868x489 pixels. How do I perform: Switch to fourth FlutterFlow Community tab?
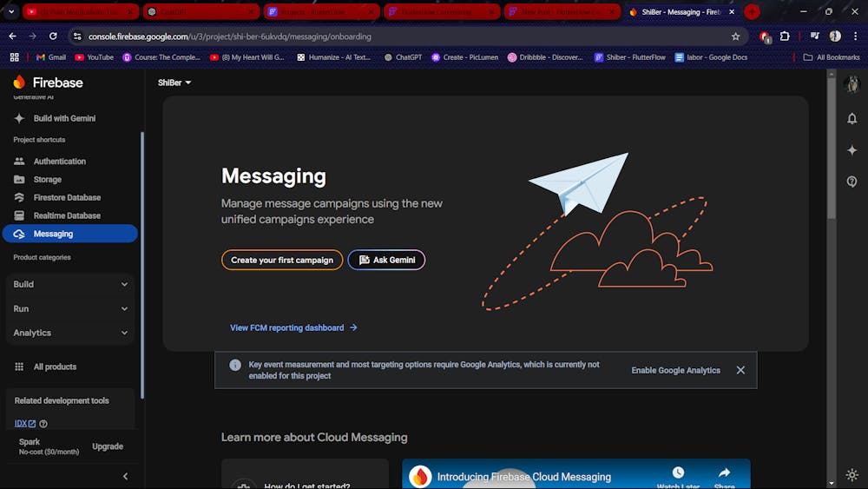coord(442,11)
